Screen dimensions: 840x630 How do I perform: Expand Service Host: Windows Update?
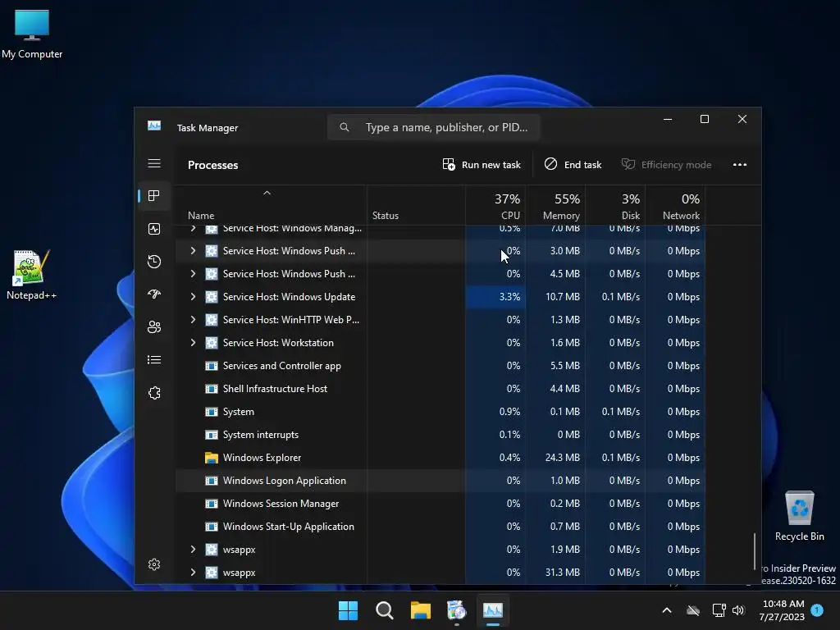(x=193, y=297)
